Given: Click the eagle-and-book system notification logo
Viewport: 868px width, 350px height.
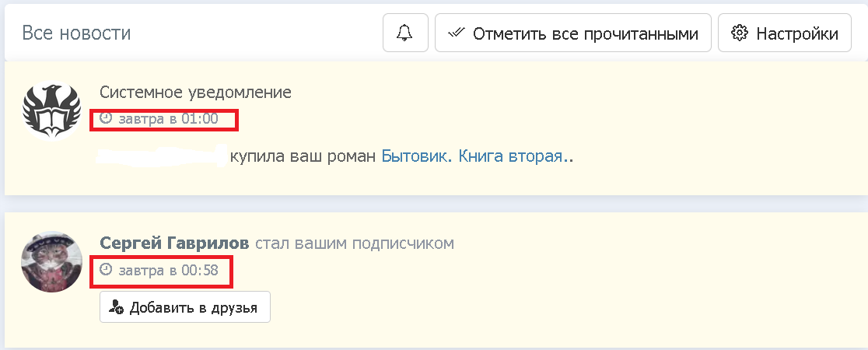Looking at the screenshot, I should pyautogui.click(x=51, y=110).
